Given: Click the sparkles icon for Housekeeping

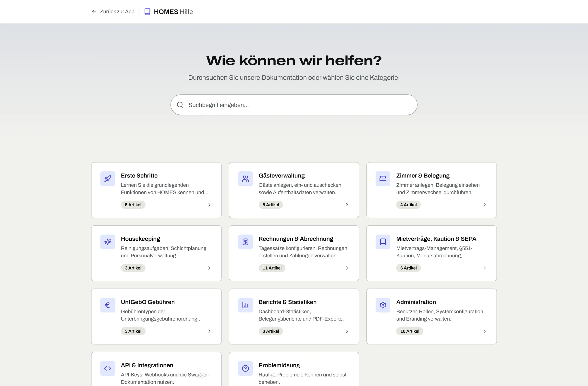Looking at the screenshot, I should coord(108,242).
